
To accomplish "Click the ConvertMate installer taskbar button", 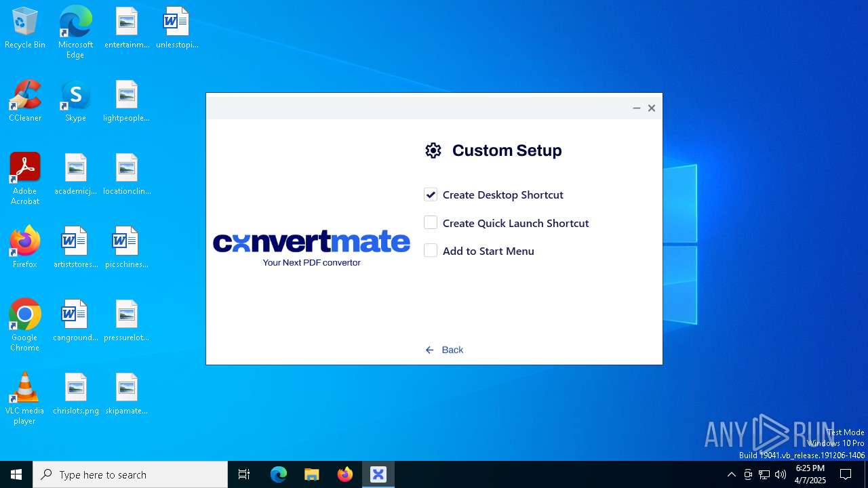I will point(378,474).
